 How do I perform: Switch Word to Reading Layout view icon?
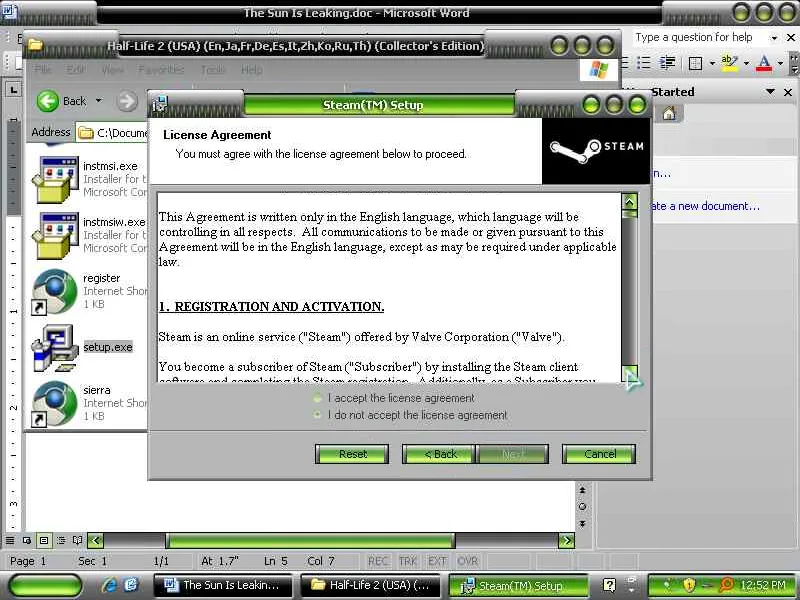point(78,540)
